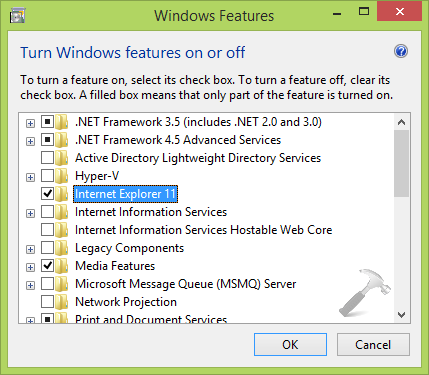The height and width of the screenshot is (375, 429).
Task: Select Legacy Components label
Action: [x=129, y=248]
